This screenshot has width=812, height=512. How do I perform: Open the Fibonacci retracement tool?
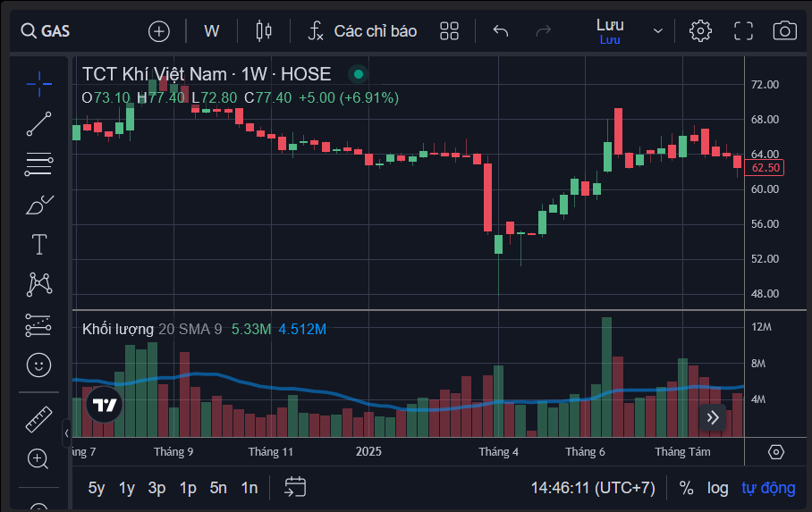point(38,164)
